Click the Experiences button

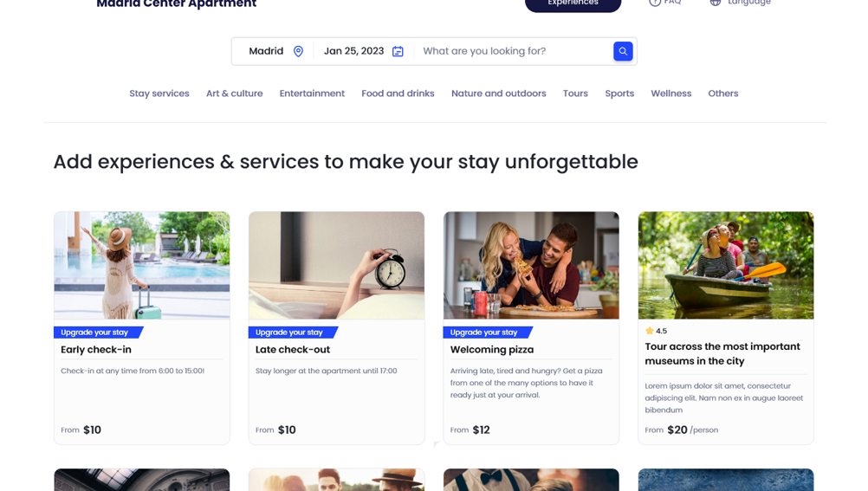573,3
